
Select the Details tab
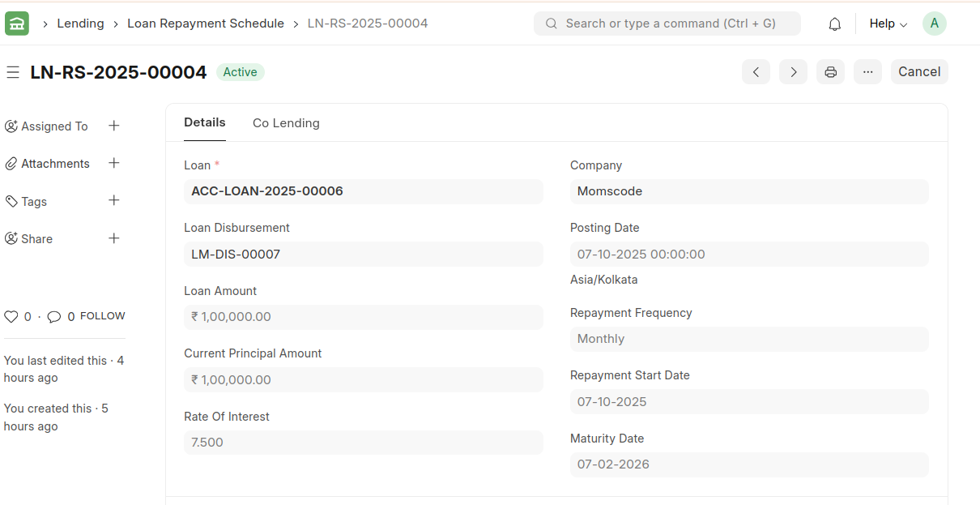205,122
